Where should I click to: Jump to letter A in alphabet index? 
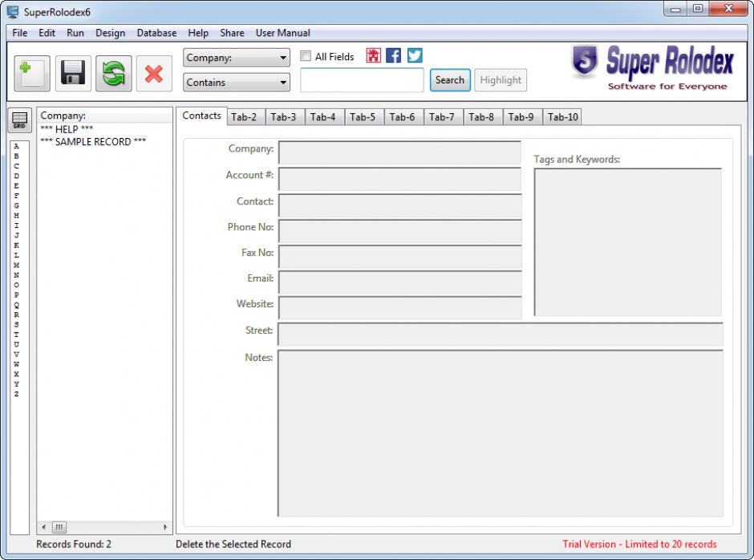tap(17, 146)
